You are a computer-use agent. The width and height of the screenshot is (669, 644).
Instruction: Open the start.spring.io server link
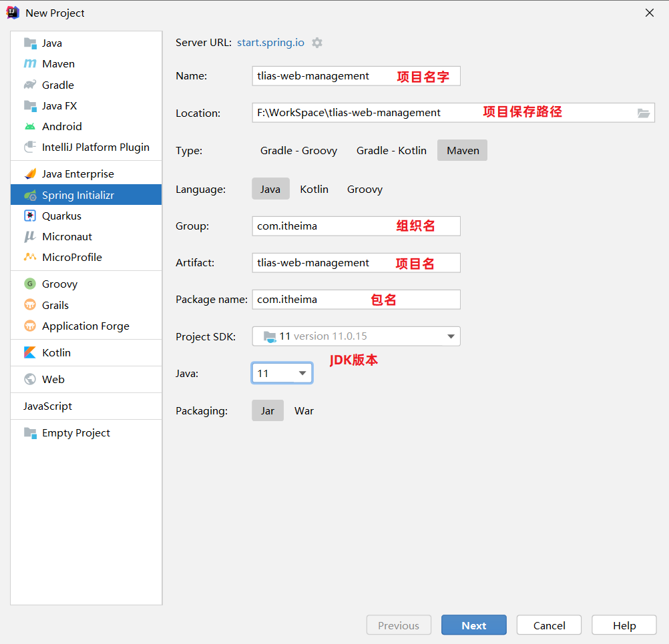(270, 43)
